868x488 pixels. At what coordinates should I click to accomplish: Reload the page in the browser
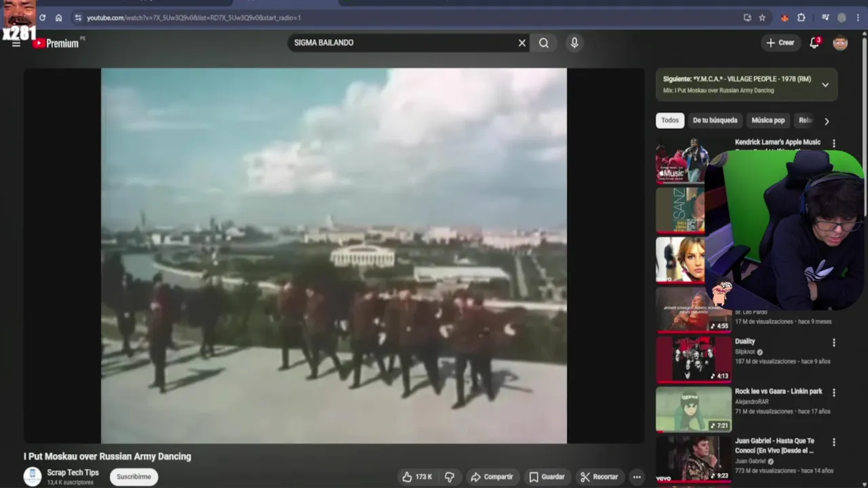[42, 18]
